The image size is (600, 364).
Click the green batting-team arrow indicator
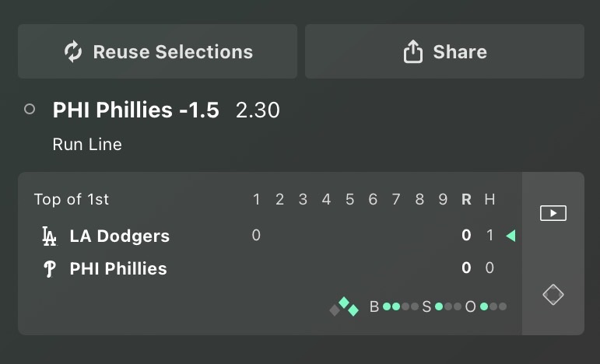pos(511,236)
